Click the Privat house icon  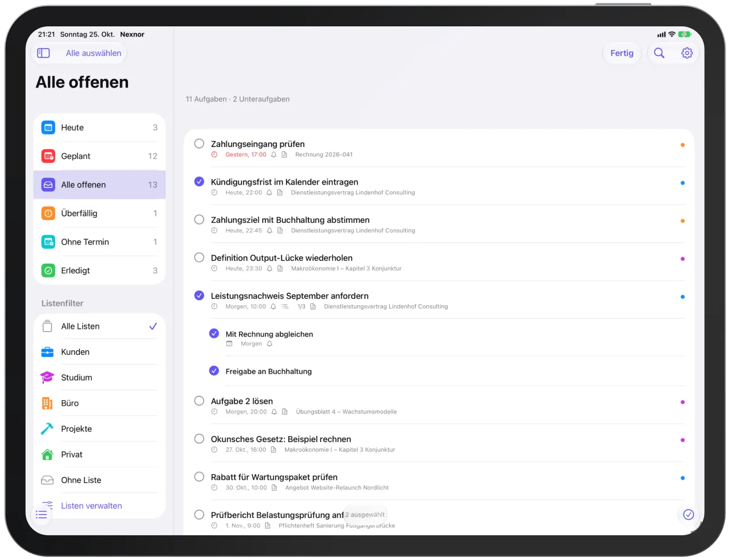tap(48, 455)
